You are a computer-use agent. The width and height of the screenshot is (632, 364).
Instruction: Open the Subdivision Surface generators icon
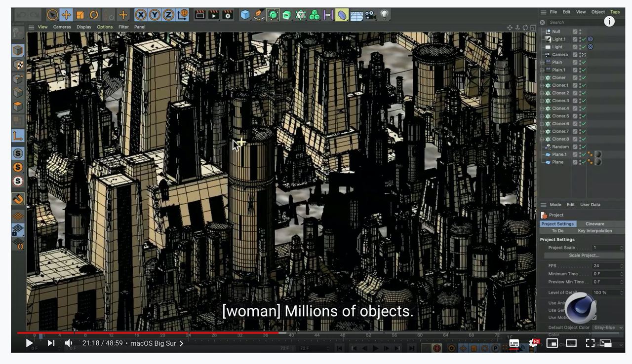click(273, 15)
